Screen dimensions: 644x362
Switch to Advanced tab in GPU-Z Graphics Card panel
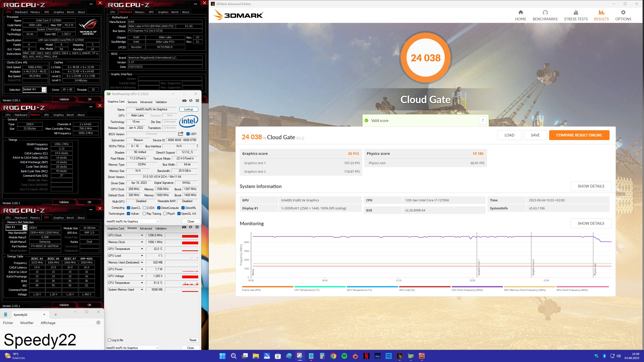click(x=146, y=102)
